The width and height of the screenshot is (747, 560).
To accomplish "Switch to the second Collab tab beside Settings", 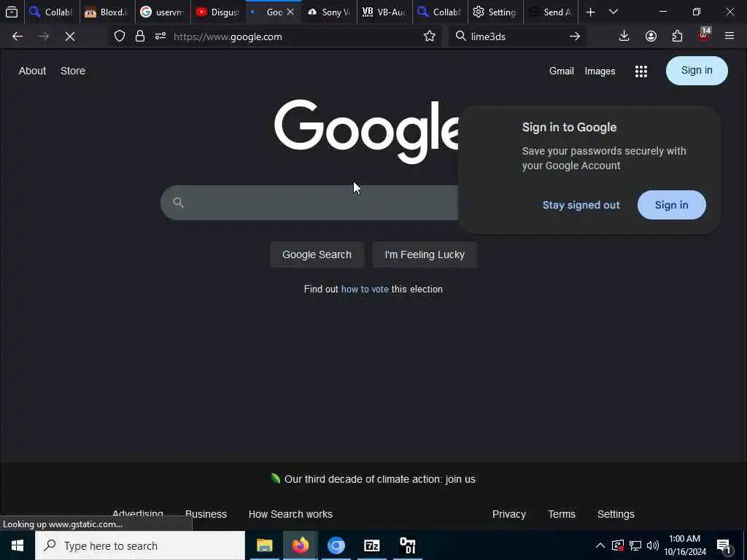I will pos(439,12).
